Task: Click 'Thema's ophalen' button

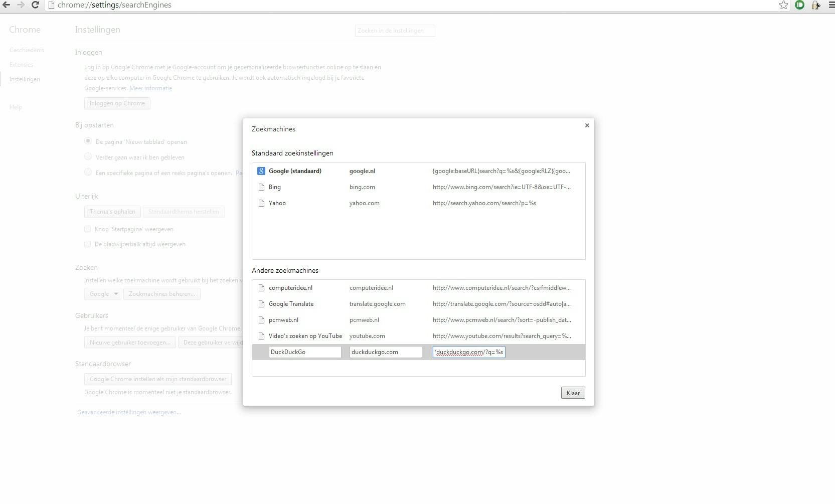Action: [112, 212]
